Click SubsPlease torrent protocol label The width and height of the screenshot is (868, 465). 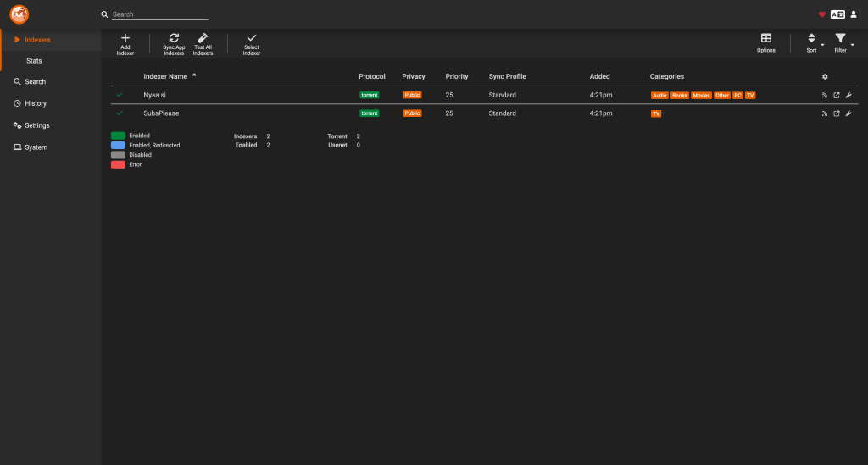tap(370, 113)
